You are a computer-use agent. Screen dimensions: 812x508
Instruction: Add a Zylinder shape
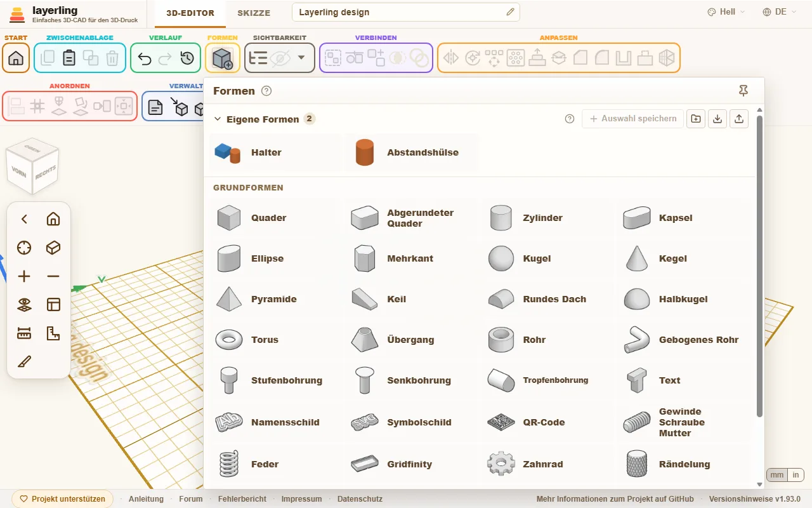(x=547, y=218)
